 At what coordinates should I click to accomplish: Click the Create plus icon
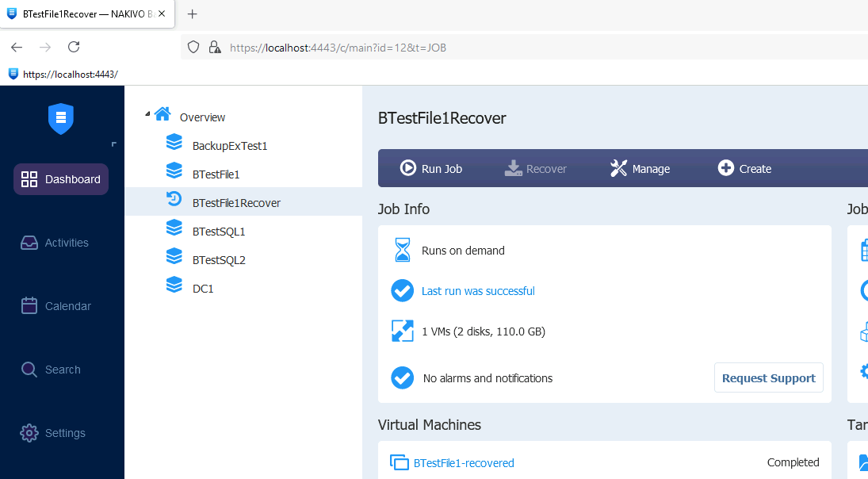(726, 168)
